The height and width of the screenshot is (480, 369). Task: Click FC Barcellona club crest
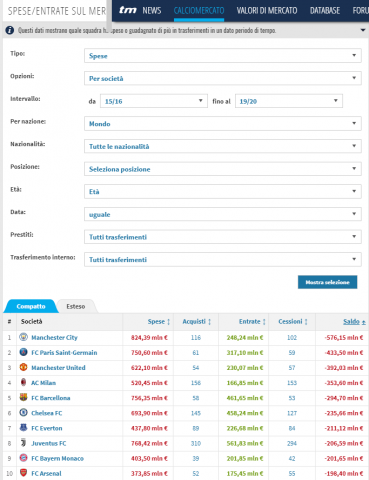pos(23,397)
